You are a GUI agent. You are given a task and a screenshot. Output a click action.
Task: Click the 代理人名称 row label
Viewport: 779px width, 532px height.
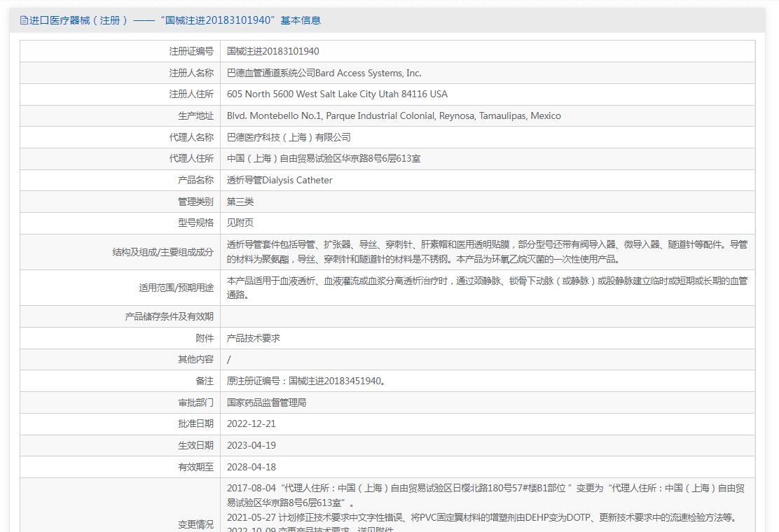coord(191,137)
